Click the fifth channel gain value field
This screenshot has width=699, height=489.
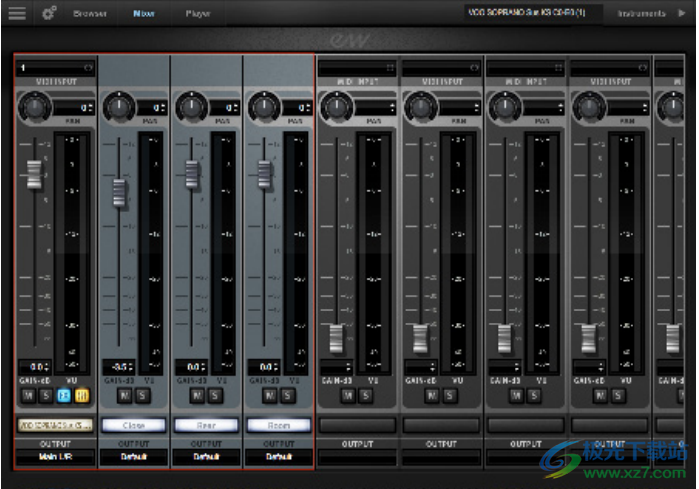pyautogui.click(x=337, y=367)
